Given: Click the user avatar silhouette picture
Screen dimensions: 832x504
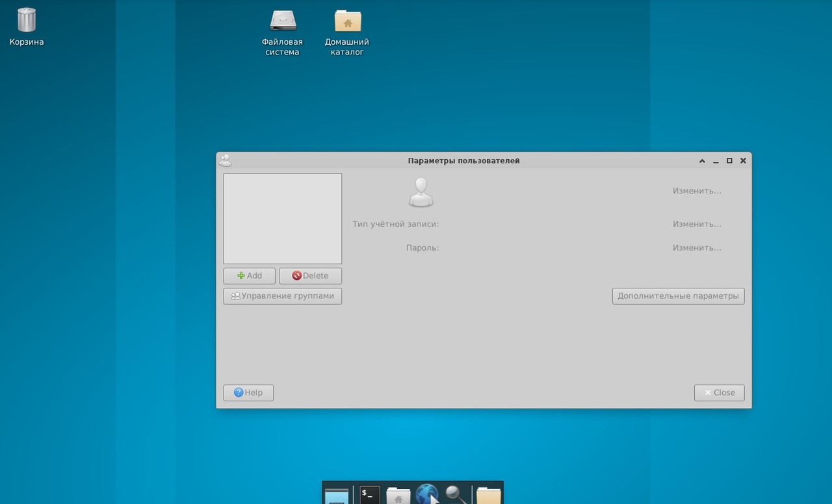Looking at the screenshot, I should click(421, 192).
